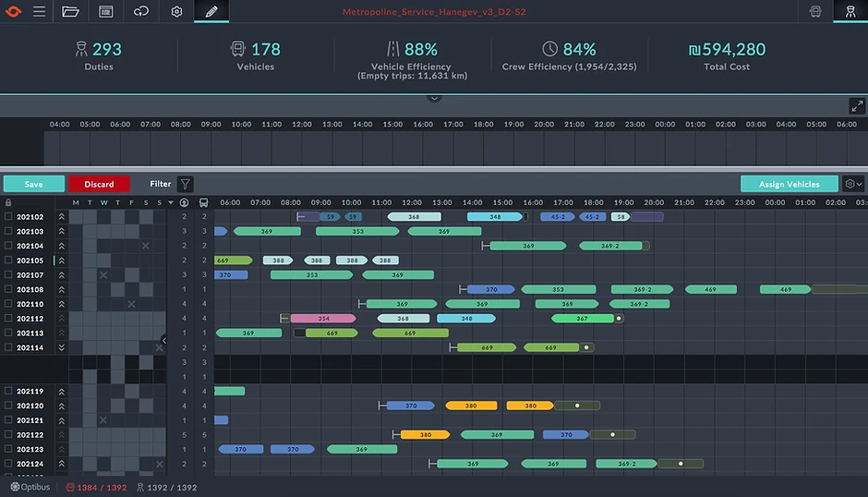
Task: Open the folder icon in top toolbar
Action: (70, 11)
